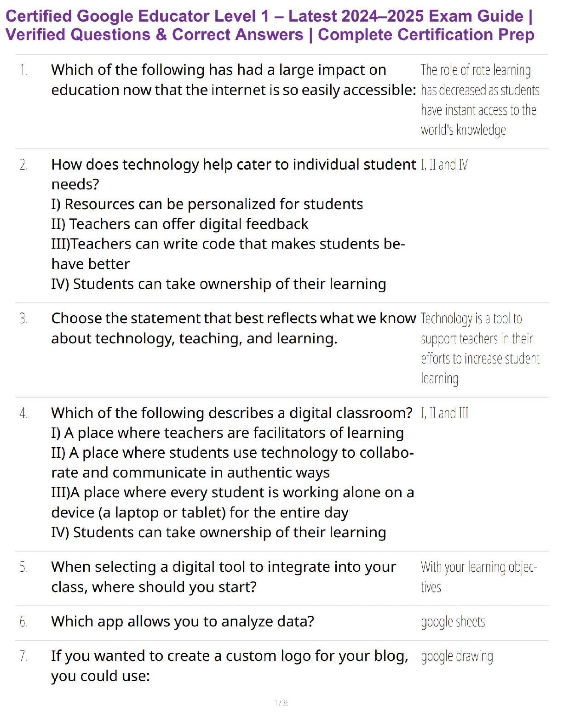Click the answer 'google sheets'
The height and width of the screenshot is (728, 563).
pos(453,622)
